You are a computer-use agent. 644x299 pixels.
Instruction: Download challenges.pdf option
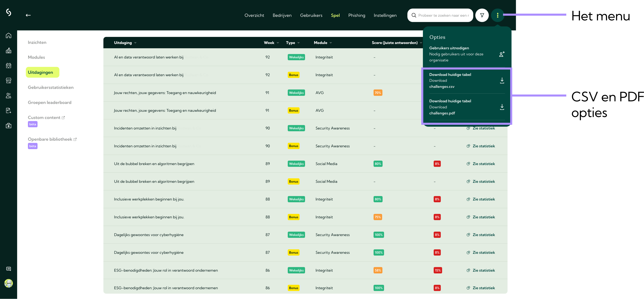tap(467, 107)
